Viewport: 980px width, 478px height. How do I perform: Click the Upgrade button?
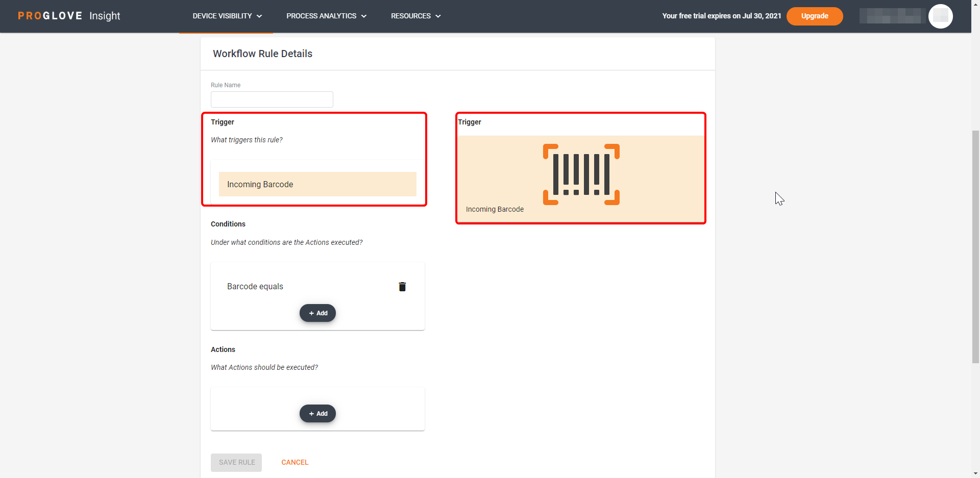coord(815,16)
